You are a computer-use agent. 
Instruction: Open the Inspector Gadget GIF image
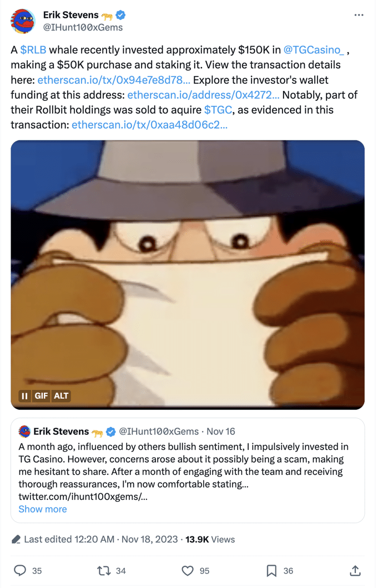coord(188,275)
